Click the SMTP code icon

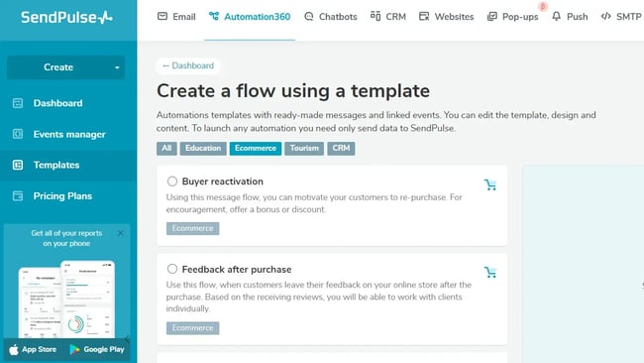click(x=605, y=17)
